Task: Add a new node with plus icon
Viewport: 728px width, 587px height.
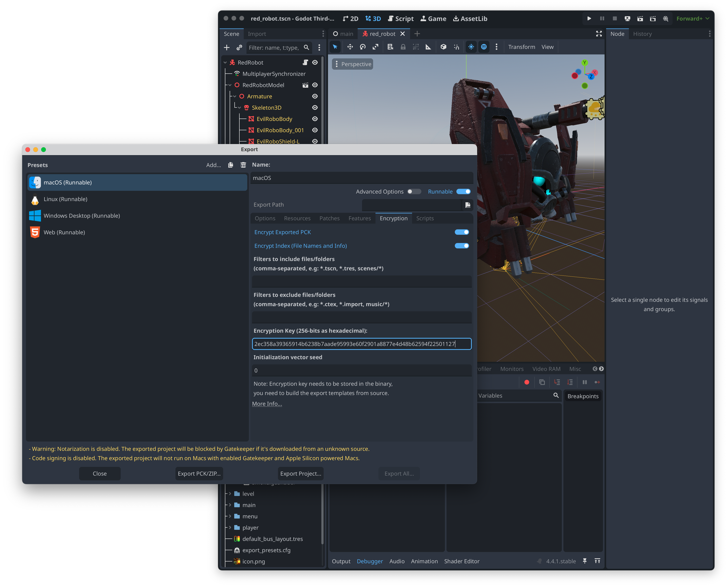Action: [x=227, y=48]
